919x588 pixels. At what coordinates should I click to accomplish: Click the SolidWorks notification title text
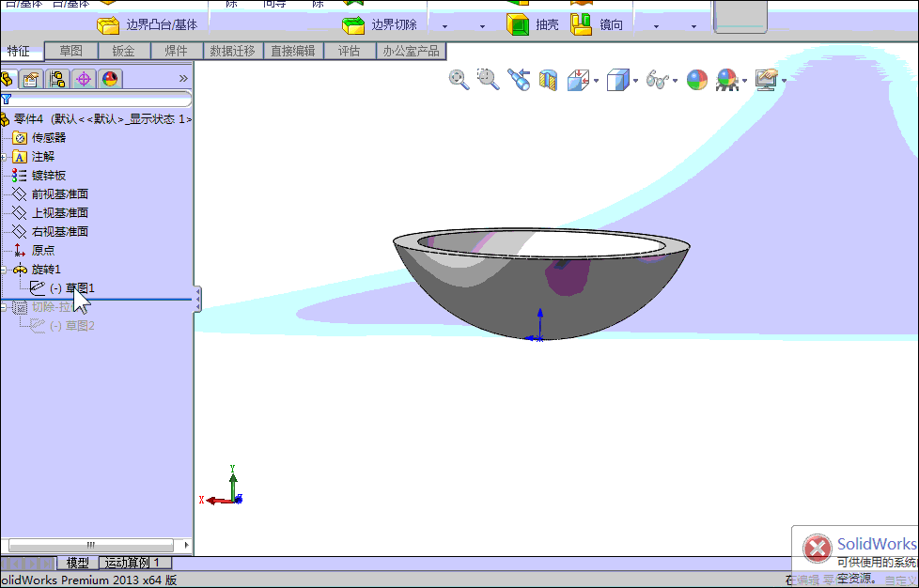877,544
